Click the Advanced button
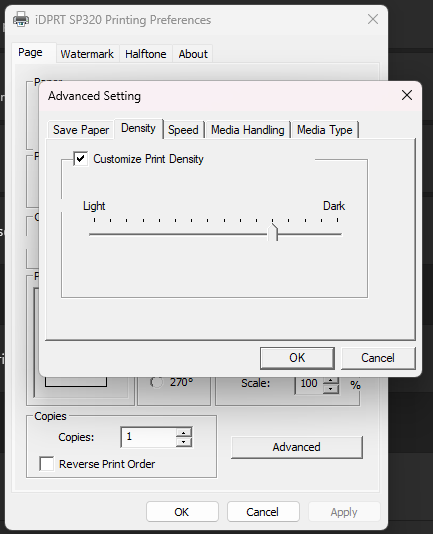The height and width of the screenshot is (534, 433). point(297,447)
